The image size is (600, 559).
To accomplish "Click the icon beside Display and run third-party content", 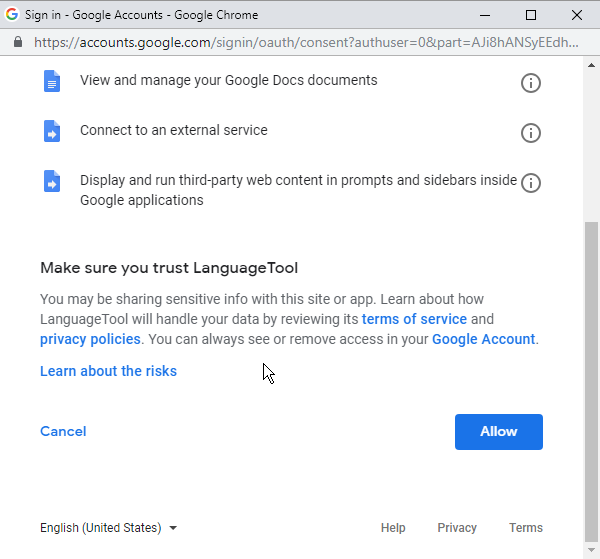I will click(x=52, y=181).
